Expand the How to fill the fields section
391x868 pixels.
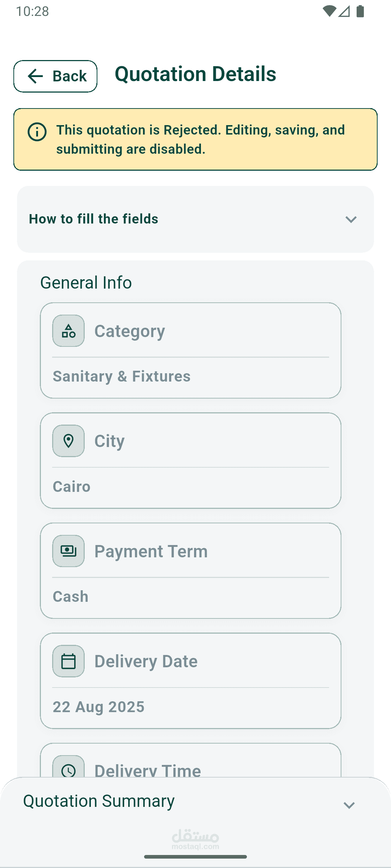coord(351,219)
